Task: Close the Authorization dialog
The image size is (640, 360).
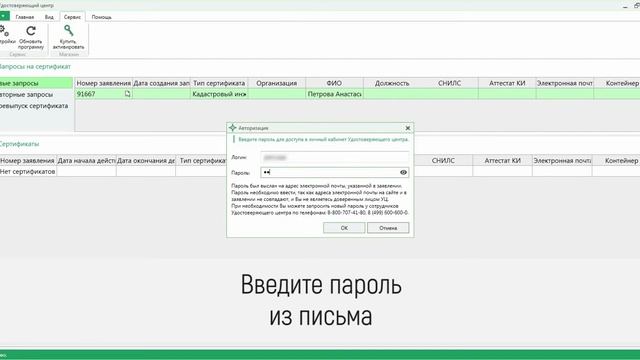Action: pos(407,128)
